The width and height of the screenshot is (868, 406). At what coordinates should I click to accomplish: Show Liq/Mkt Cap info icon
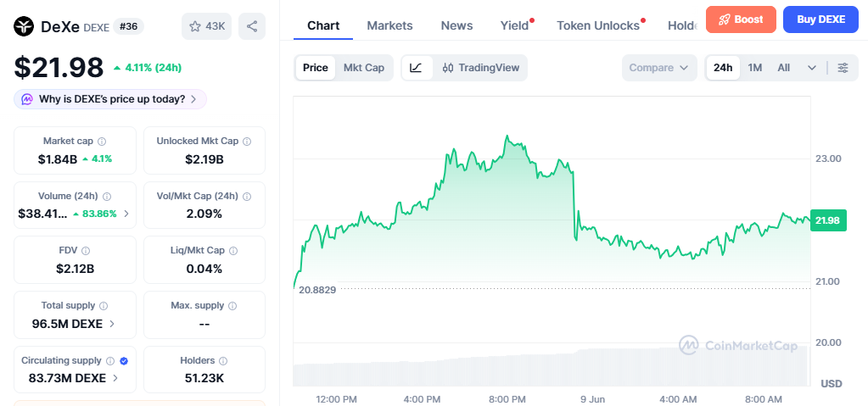[233, 251]
